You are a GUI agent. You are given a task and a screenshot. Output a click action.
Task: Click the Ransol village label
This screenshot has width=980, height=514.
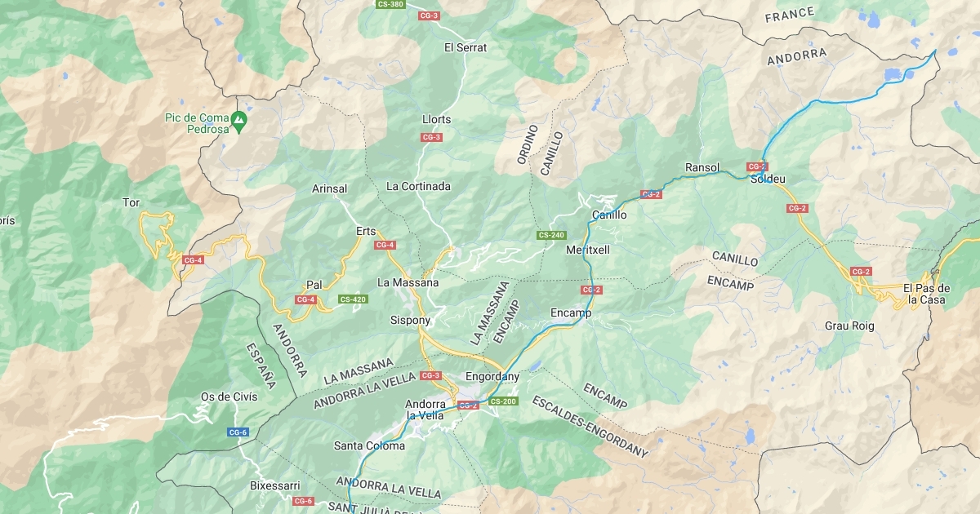pos(702,168)
